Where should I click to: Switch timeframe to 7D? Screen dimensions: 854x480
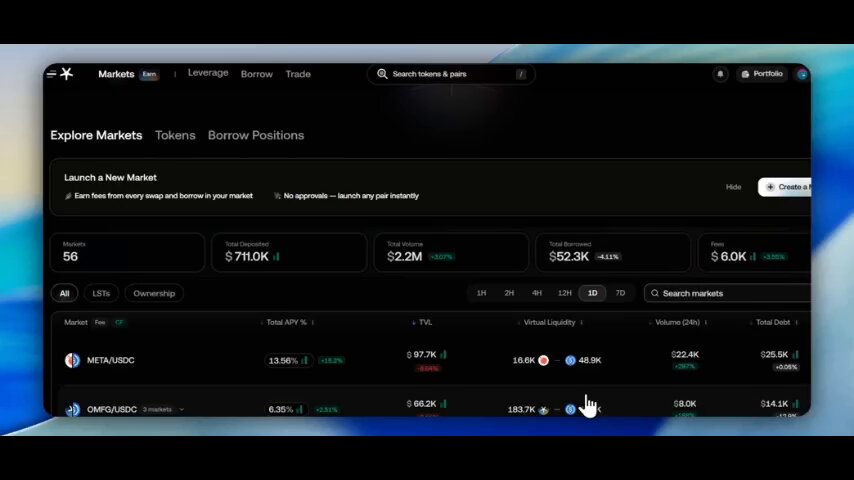click(620, 293)
